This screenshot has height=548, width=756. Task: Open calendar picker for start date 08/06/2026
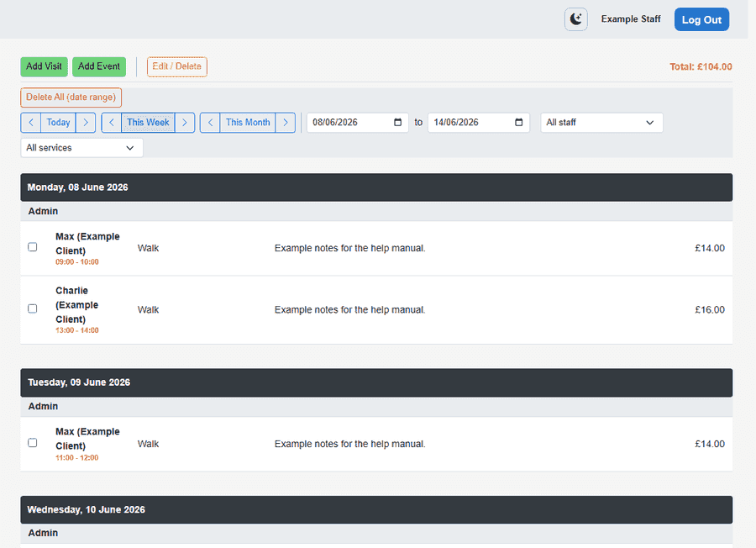398,123
